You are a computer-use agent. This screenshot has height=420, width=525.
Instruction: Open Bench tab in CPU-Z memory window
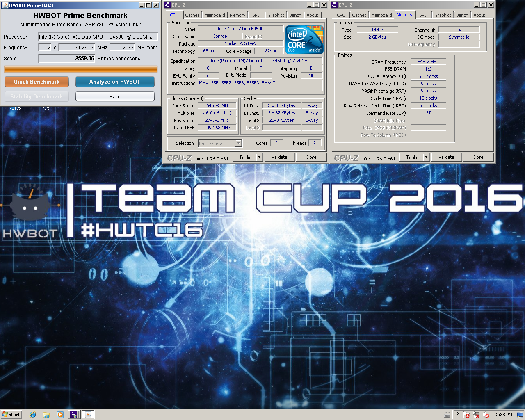[x=462, y=15]
